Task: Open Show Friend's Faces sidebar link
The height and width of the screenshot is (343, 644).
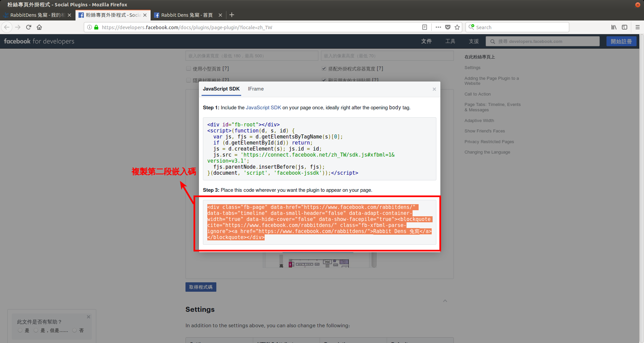Action: pos(485,131)
